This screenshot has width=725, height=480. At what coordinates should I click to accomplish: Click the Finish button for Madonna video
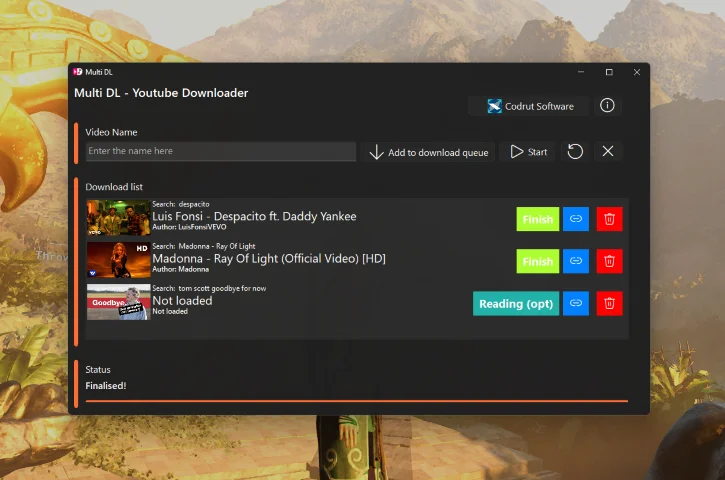pos(537,261)
